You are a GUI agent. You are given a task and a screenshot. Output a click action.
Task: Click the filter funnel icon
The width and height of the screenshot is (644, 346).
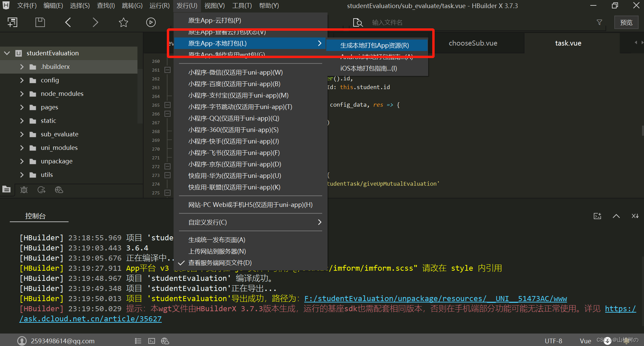point(599,22)
